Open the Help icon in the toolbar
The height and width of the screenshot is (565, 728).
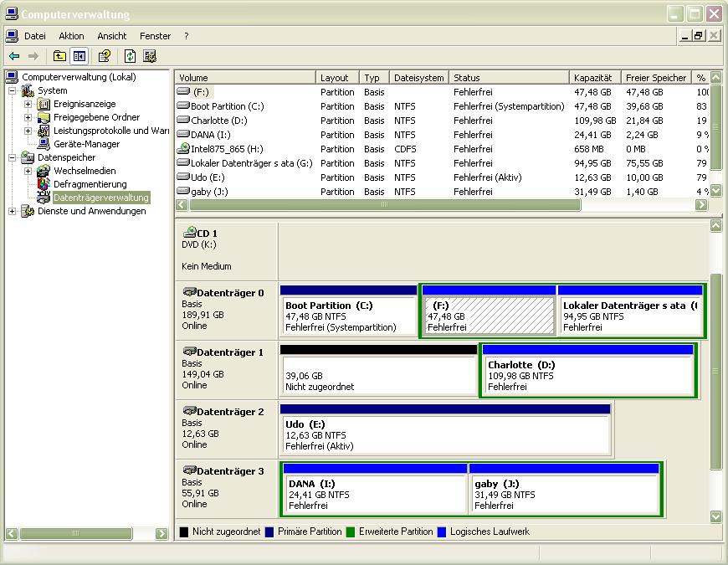(105, 56)
